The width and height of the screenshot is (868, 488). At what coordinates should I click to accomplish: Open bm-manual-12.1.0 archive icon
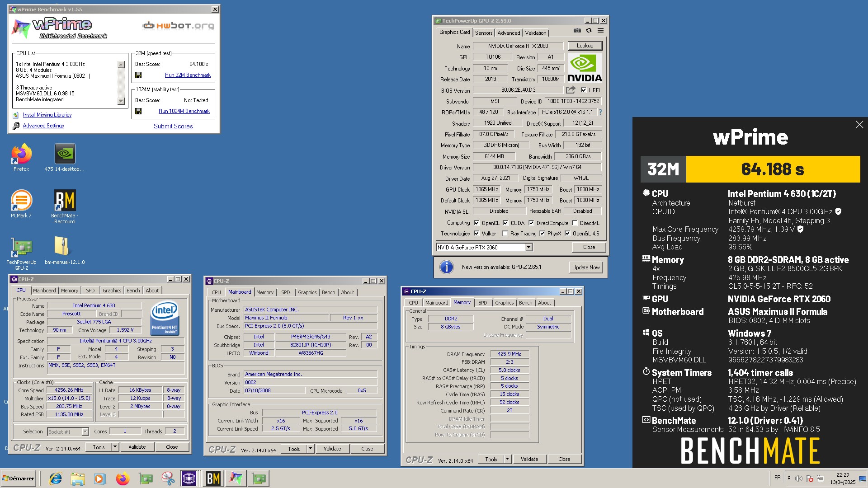tap(65, 250)
